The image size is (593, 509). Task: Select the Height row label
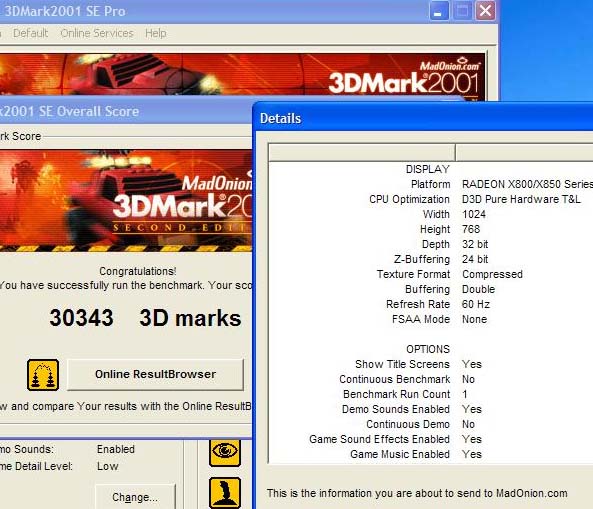click(x=435, y=229)
